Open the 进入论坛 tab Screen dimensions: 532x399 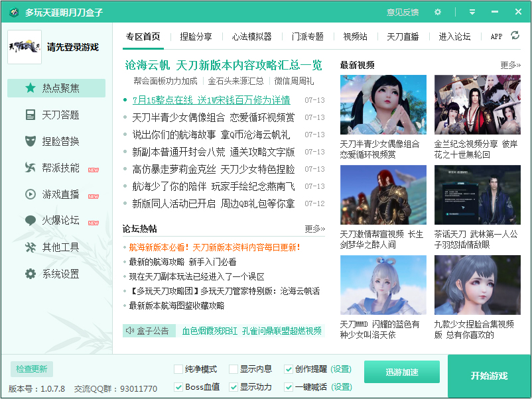point(454,36)
